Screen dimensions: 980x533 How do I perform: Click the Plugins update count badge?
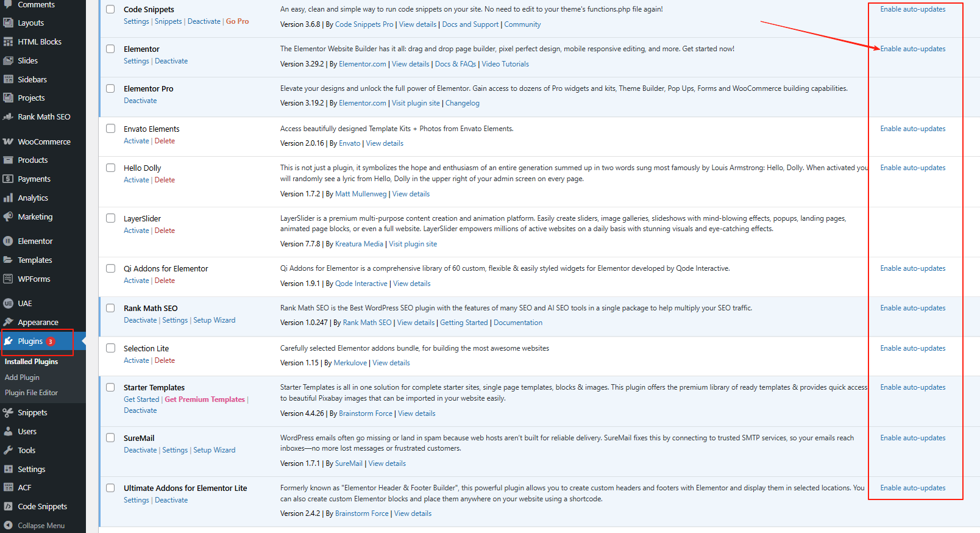pos(51,342)
